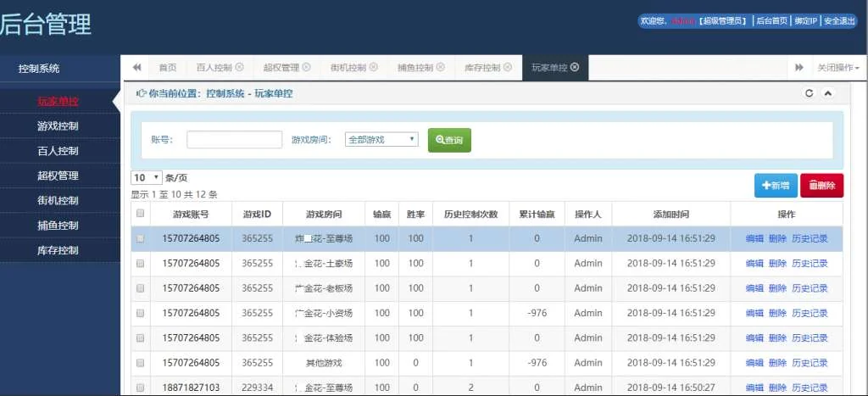Click the green 查询 search button
The height and width of the screenshot is (396, 868).
[x=449, y=140]
